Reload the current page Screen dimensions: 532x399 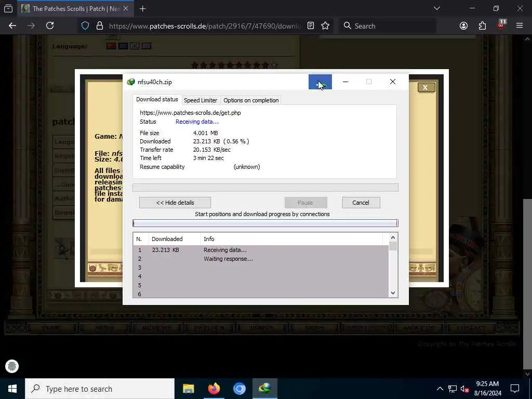coord(50,26)
